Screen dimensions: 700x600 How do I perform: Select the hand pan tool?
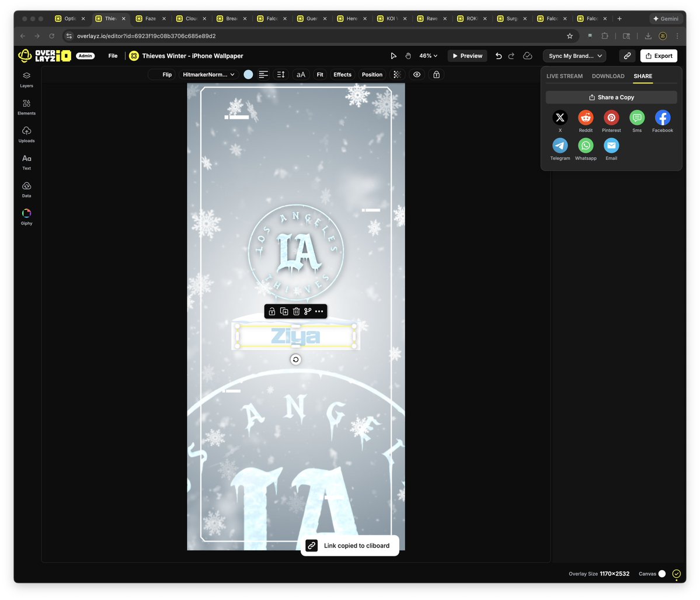pyautogui.click(x=408, y=56)
